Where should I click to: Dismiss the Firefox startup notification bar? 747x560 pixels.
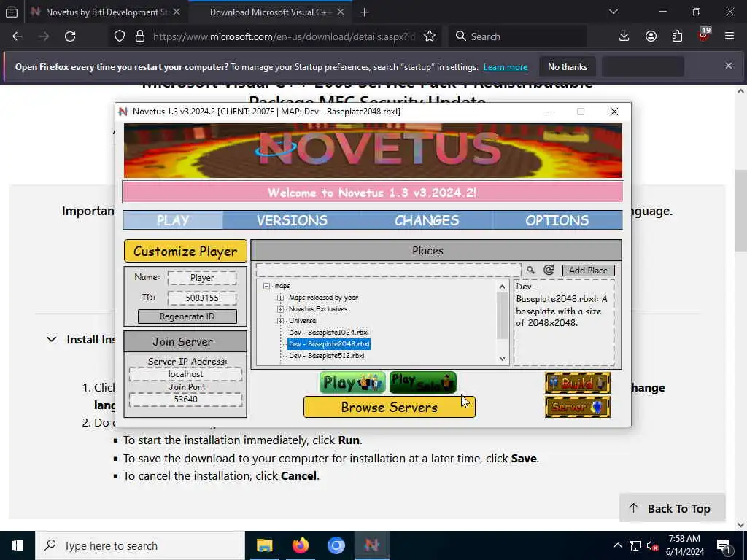729,66
